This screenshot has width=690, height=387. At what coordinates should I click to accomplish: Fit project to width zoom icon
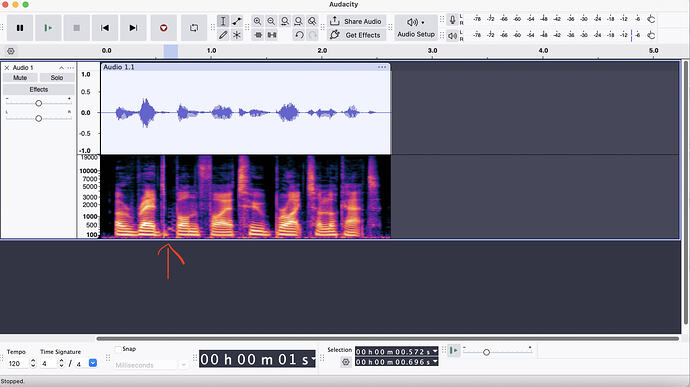[x=298, y=21]
